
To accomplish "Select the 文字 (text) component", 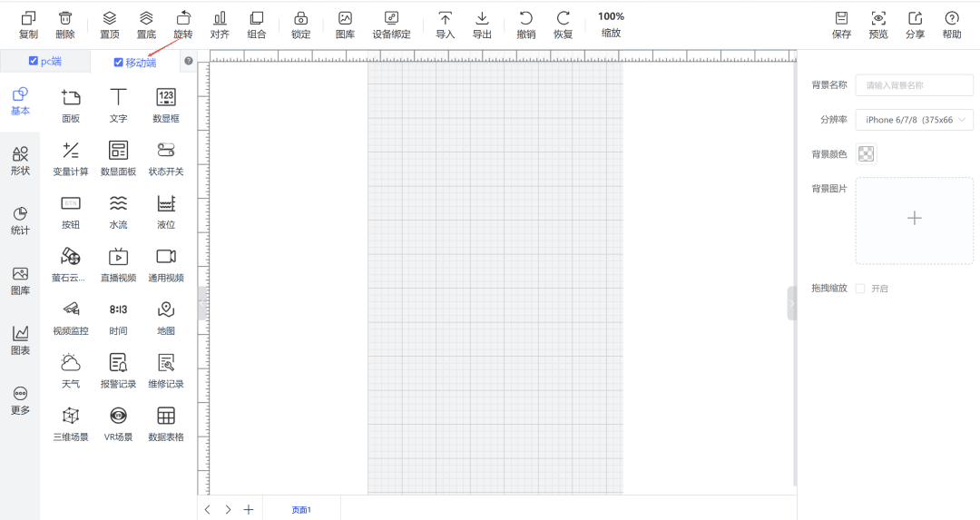I will click(x=118, y=105).
